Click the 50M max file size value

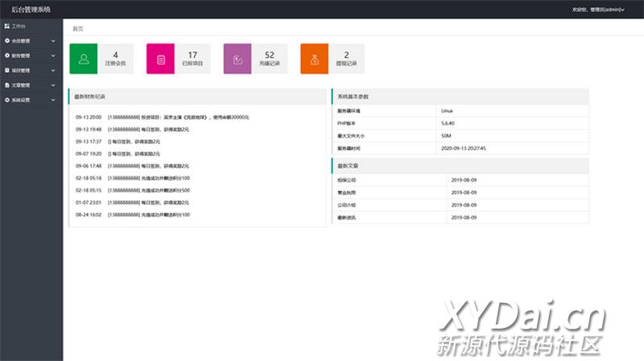click(446, 135)
